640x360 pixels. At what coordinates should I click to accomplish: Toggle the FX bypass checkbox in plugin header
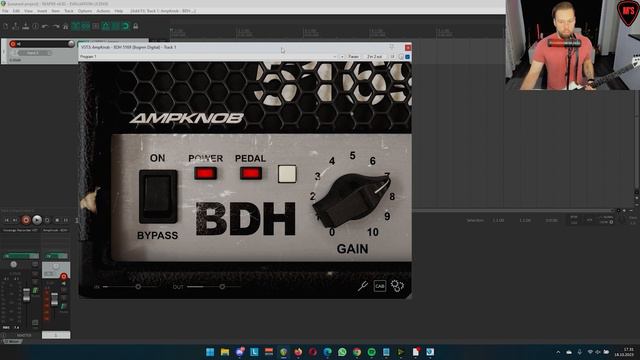407,57
